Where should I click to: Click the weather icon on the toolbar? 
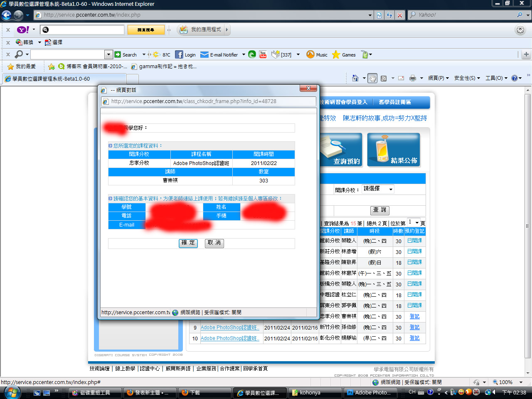click(156, 54)
